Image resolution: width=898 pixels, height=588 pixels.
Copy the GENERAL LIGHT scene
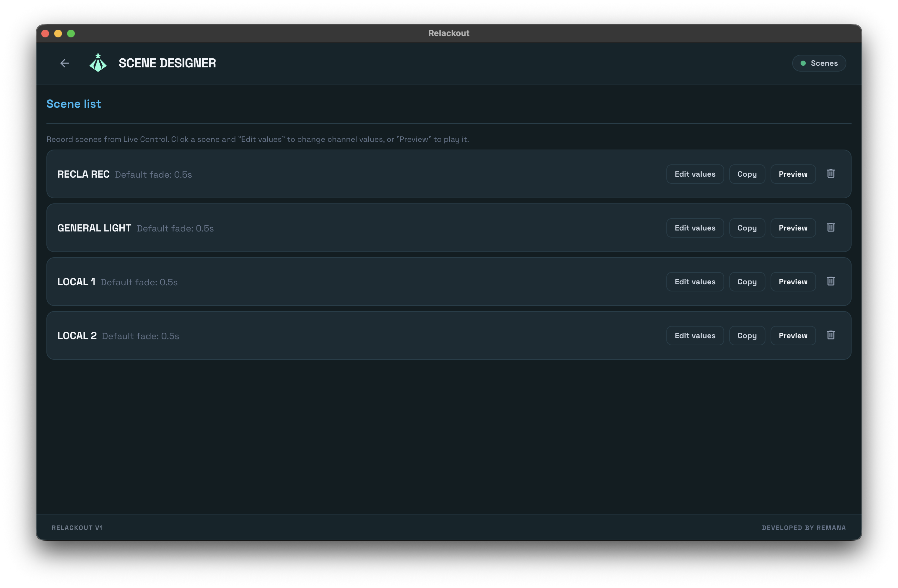coord(747,228)
